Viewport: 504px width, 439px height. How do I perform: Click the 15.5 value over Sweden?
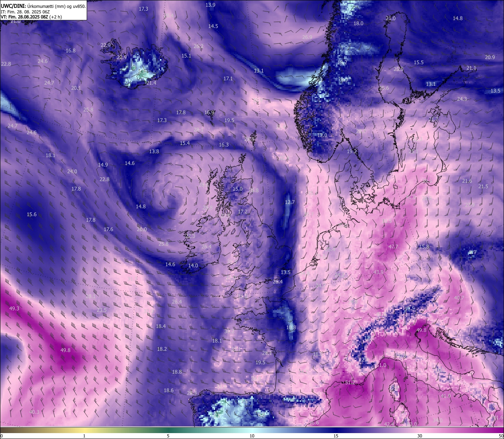419,62
